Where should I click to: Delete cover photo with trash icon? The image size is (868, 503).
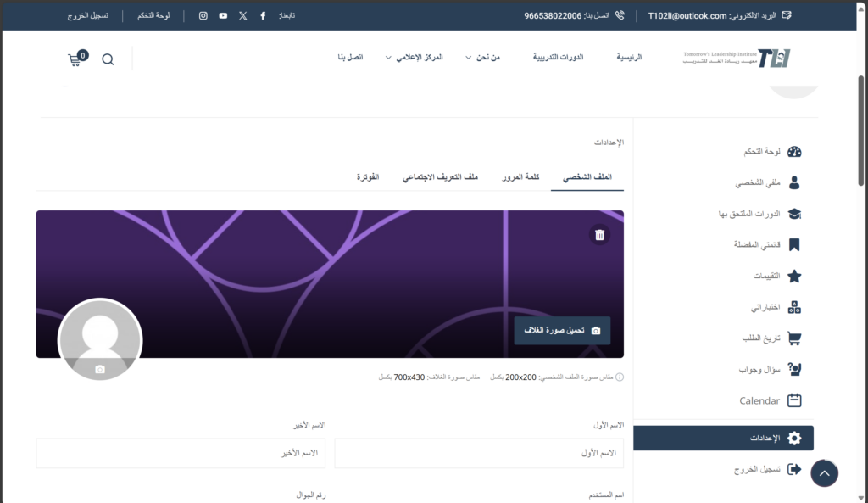599,235
